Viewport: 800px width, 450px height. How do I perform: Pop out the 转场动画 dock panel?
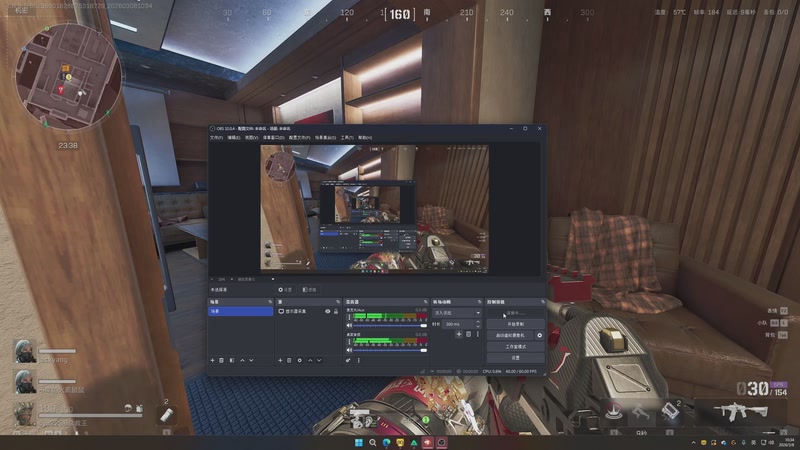(x=479, y=302)
